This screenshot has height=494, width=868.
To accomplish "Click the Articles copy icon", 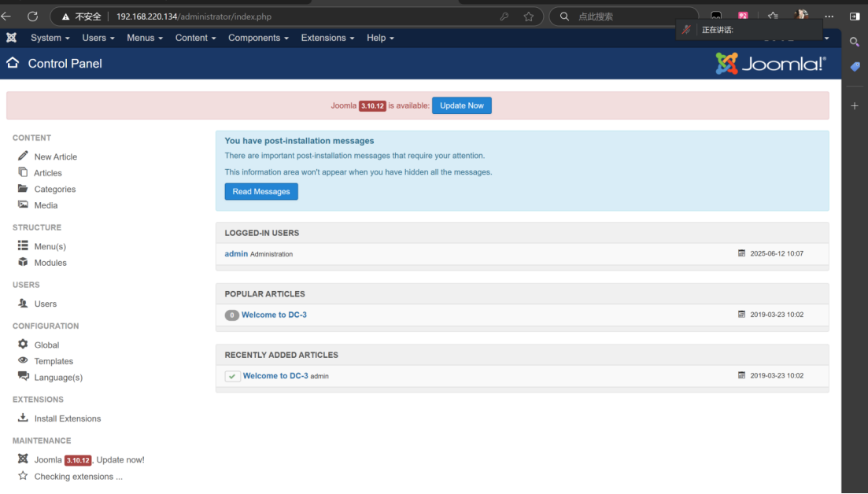I will (23, 172).
